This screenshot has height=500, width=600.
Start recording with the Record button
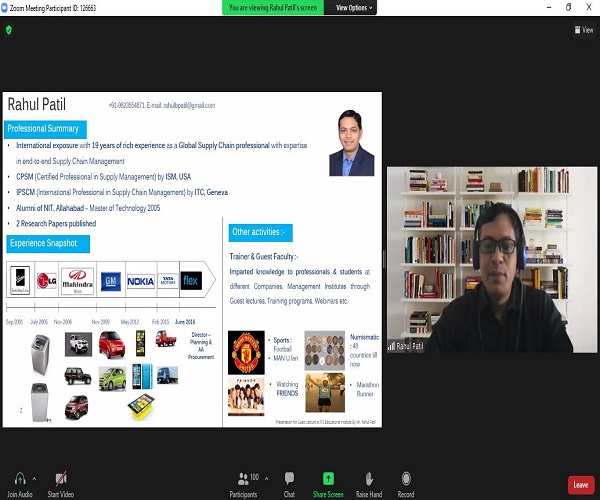[x=406, y=484]
